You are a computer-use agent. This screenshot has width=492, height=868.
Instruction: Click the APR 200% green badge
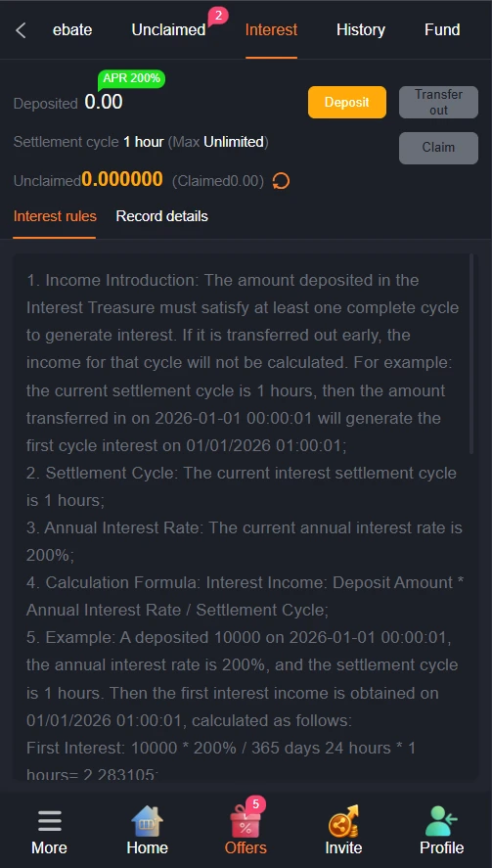point(131,79)
